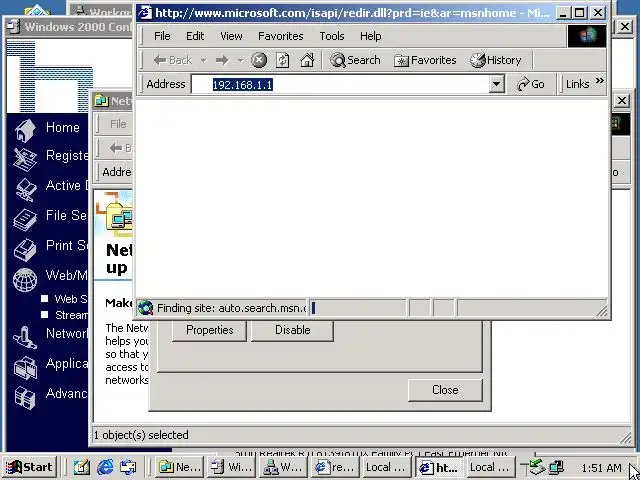The width and height of the screenshot is (640, 480).
Task: Launch Outlook Express from the quick launch bar
Action: 128,467
